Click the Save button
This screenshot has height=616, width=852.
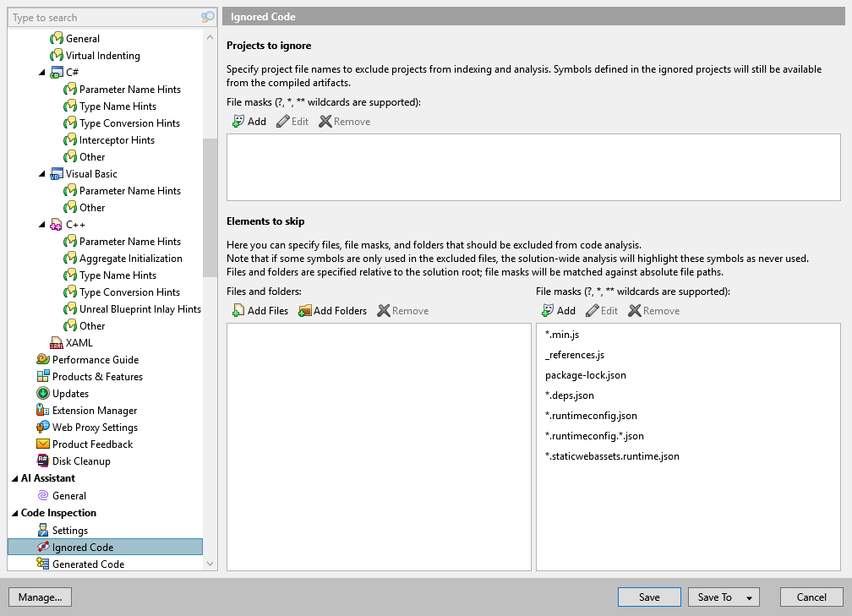[649, 597]
